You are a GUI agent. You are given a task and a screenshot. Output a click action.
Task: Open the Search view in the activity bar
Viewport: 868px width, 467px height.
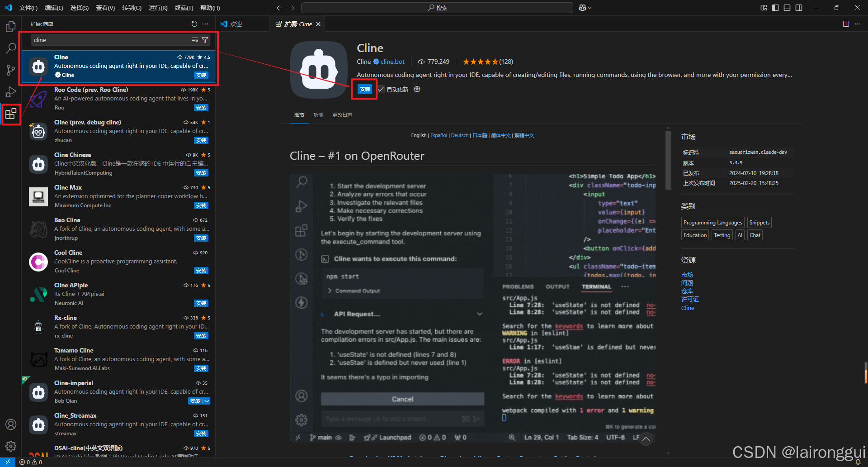click(11, 48)
